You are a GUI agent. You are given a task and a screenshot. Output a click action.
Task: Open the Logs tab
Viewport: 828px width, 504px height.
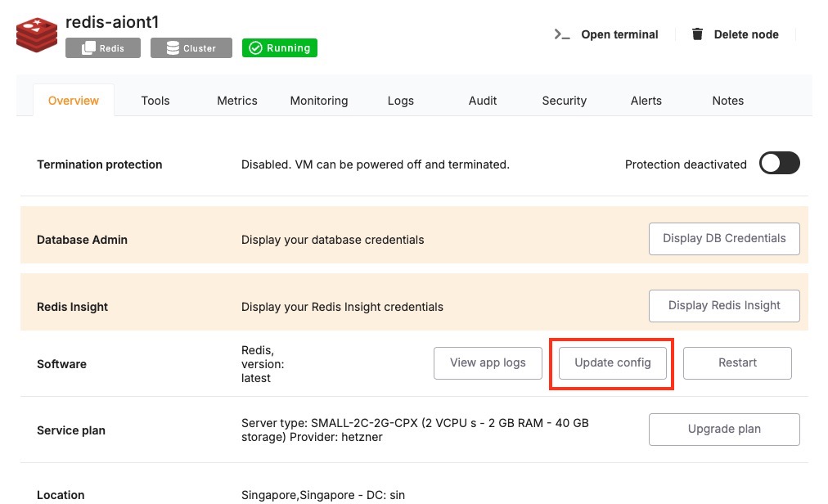coord(401,101)
